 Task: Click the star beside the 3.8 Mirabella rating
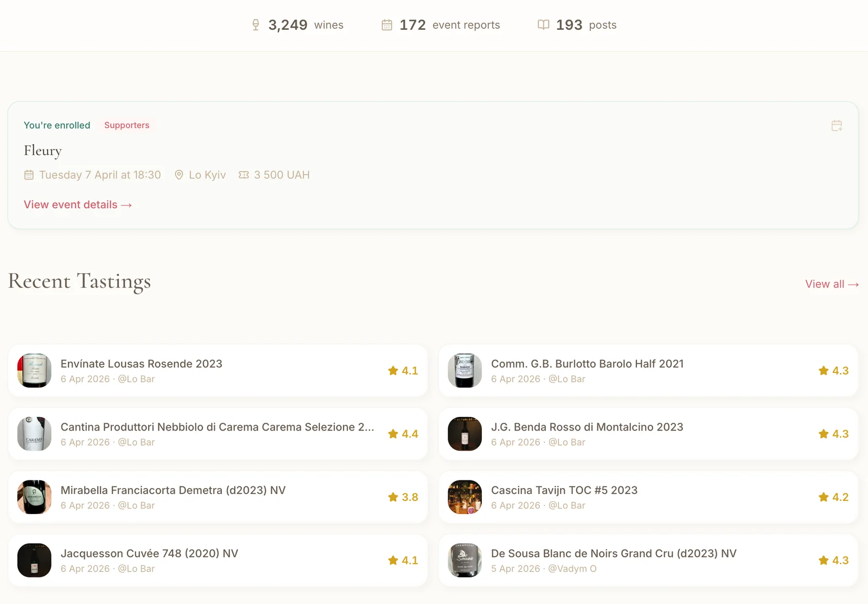click(x=392, y=497)
